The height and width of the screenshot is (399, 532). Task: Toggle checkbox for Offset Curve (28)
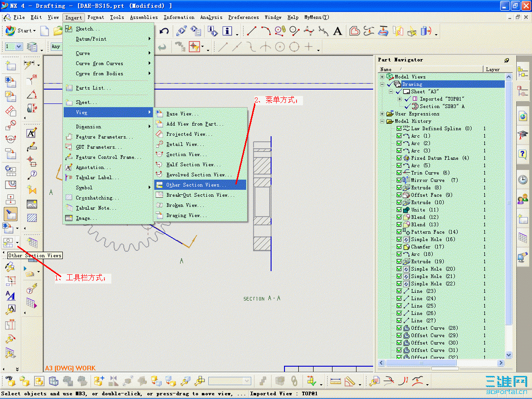point(399,328)
